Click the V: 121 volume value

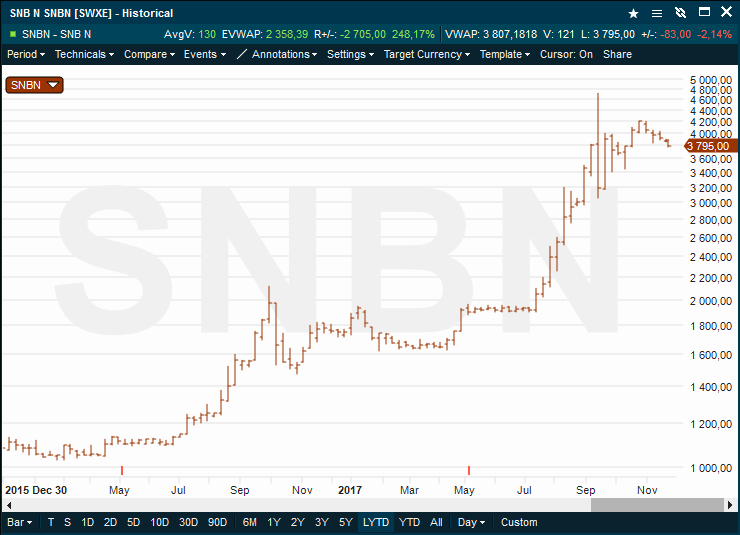pos(559,34)
